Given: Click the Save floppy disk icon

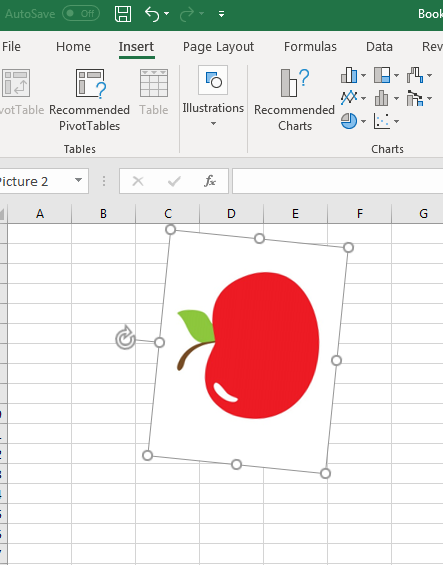Looking at the screenshot, I should [123, 14].
